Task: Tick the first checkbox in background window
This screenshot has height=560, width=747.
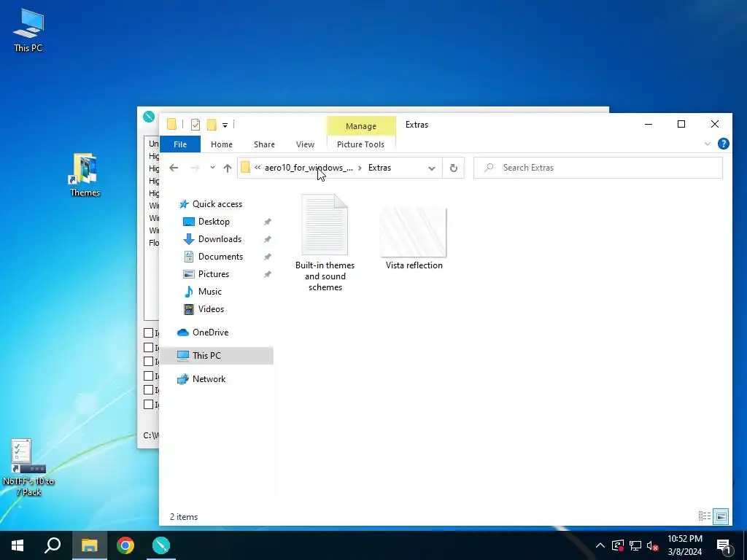Action: pos(149,332)
